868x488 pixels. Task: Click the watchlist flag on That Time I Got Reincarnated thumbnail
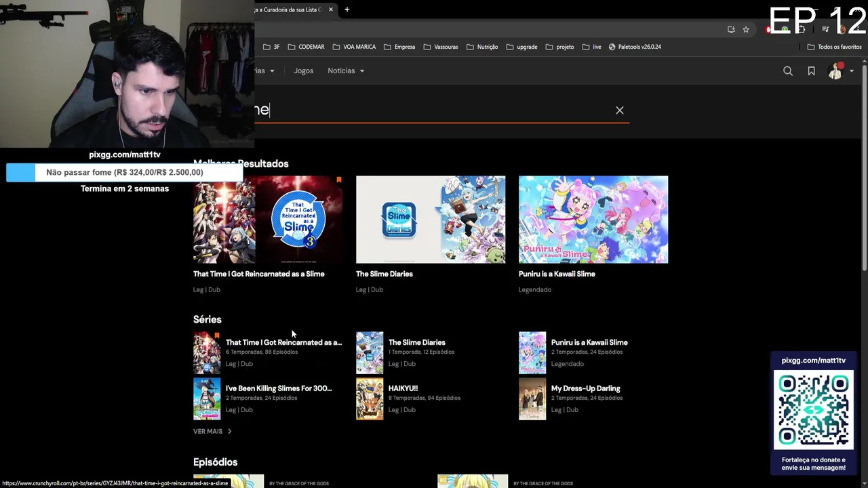[x=338, y=180]
